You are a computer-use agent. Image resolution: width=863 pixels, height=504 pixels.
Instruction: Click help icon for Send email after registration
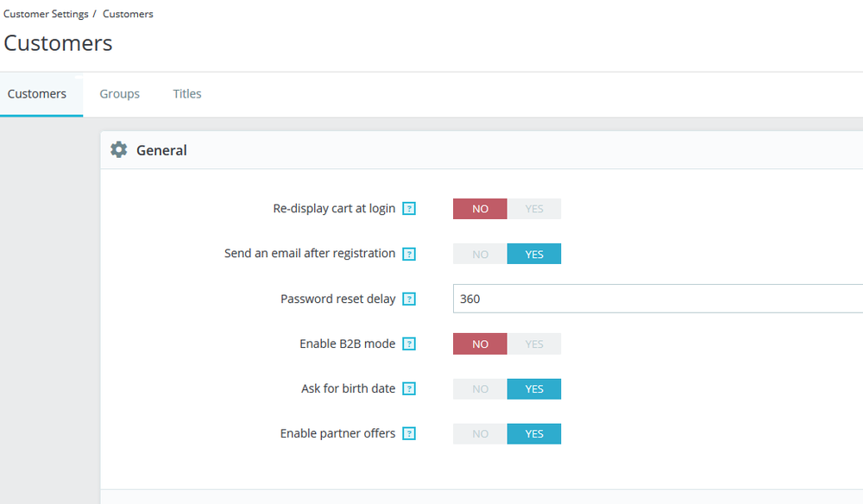[x=410, y=254]
